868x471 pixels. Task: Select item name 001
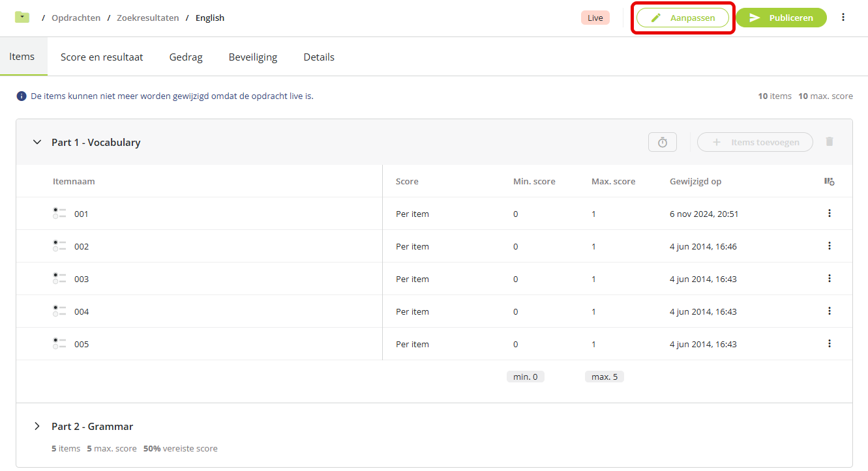tap(81, 214)
